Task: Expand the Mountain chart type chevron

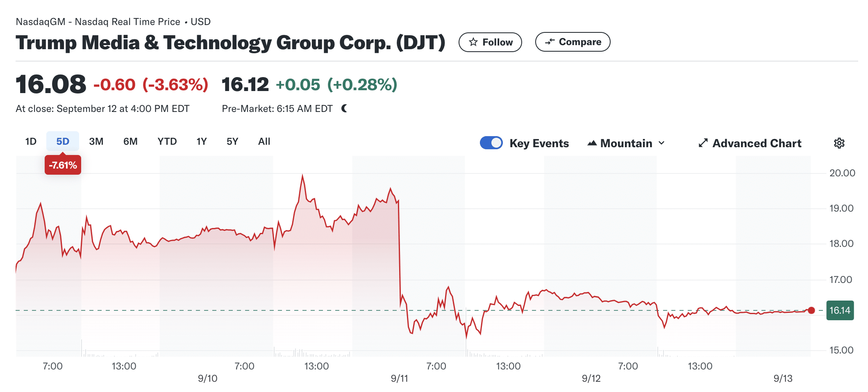Action: 661,143
